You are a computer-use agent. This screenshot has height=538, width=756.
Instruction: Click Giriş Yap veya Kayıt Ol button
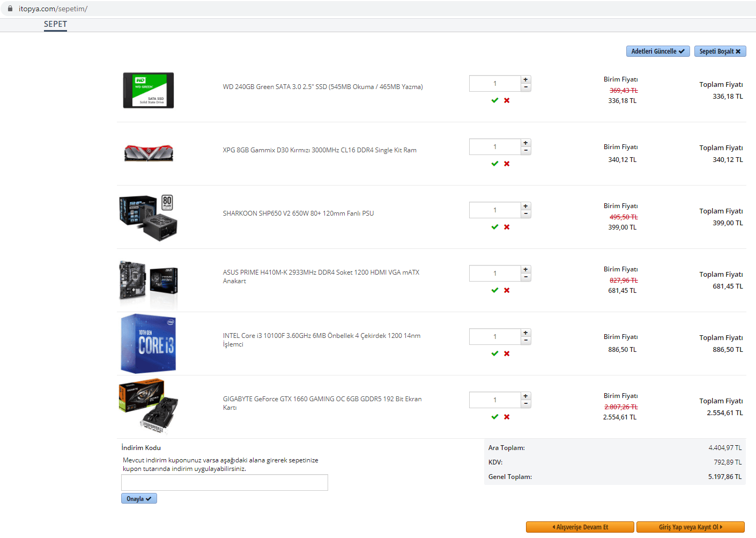point(691,527)
